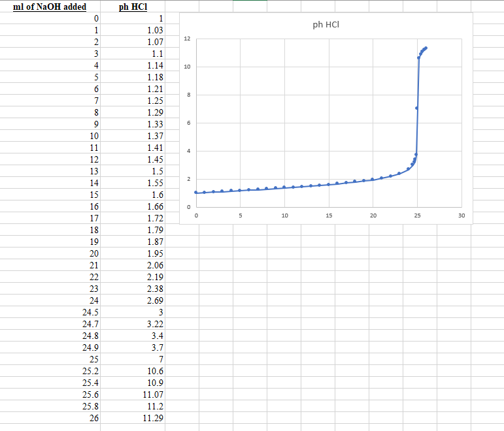Image resolution: width=504 pixels, height=431 pixels.
Task: Click chart x-axis label 30
Action: pyautogui.click(x=462, y=215)
